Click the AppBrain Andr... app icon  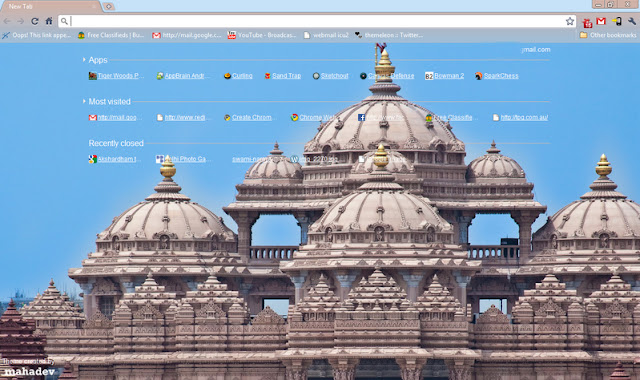pyautogui.click(x=160, y=76)
